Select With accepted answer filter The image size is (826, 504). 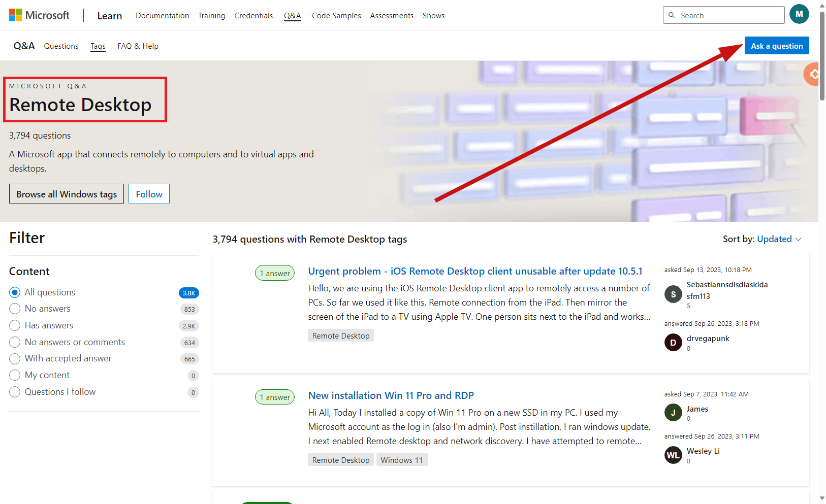[x=15, y=358]
